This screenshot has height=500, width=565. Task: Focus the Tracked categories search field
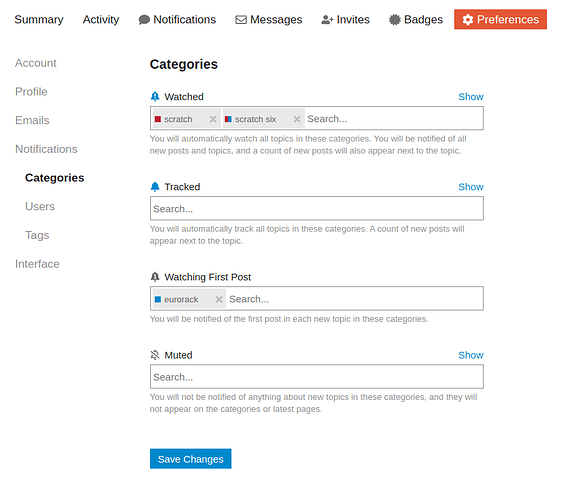pos(317,209)
